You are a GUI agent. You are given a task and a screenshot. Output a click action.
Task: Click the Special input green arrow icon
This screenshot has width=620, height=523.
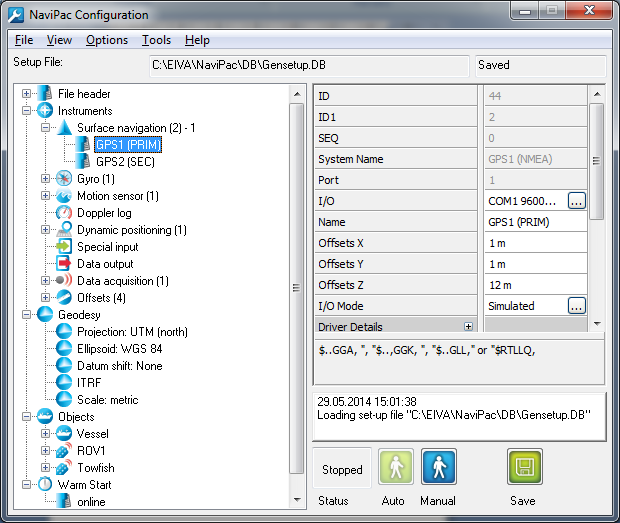tap(64, 247)
